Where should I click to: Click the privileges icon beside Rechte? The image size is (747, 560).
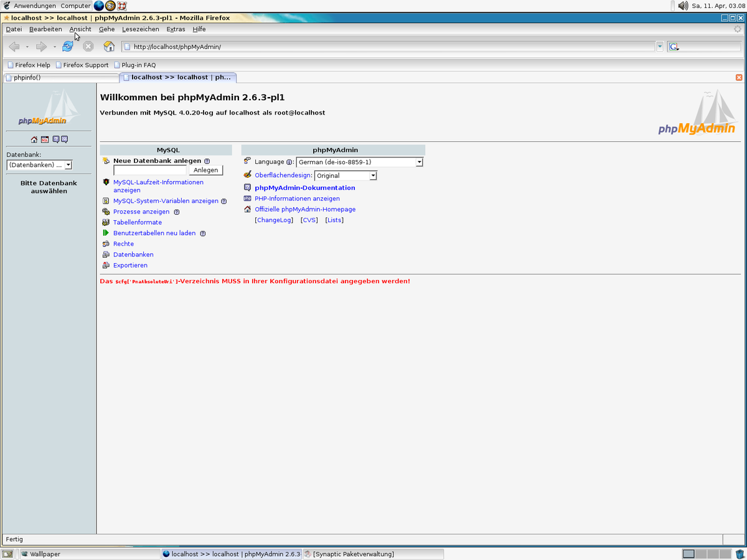pyautogui.click(x=106, y=244)
